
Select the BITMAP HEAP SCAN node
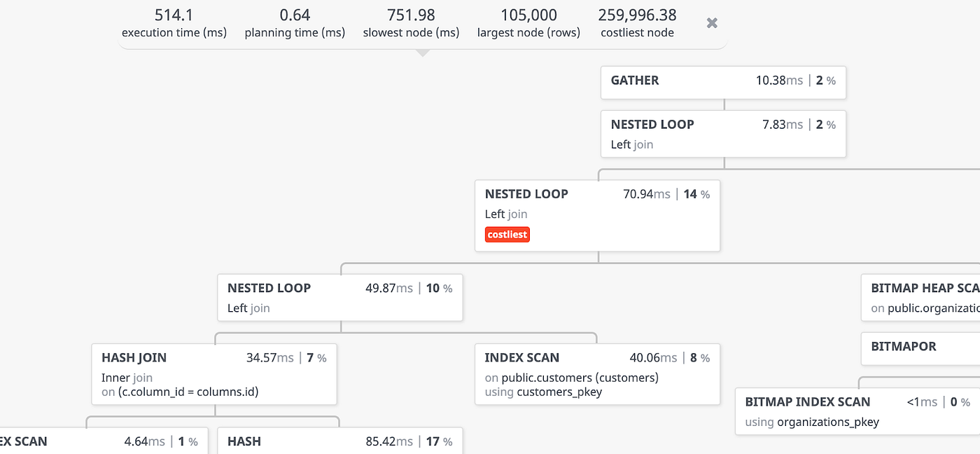click(x=920, y=297)
